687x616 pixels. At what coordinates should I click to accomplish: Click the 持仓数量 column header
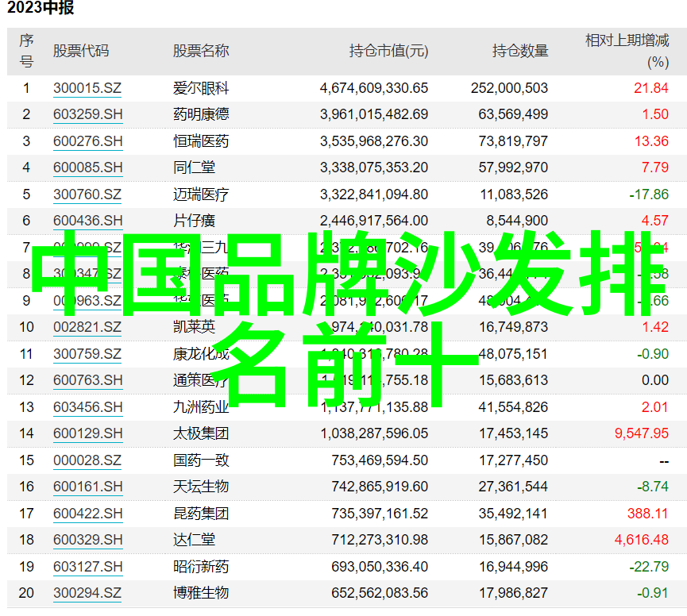pyautogui.click(x=520, y=52)
